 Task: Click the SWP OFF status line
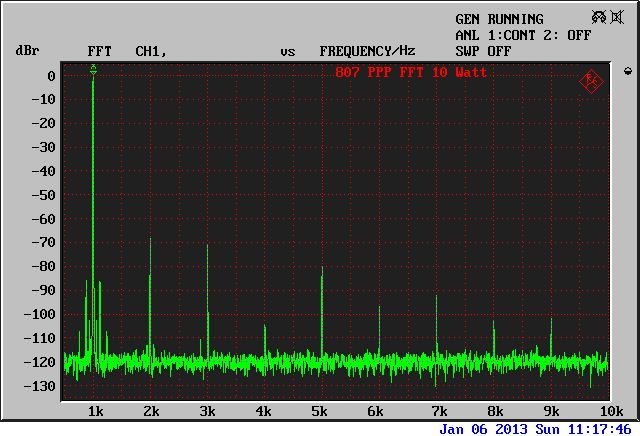click(483, 50)
